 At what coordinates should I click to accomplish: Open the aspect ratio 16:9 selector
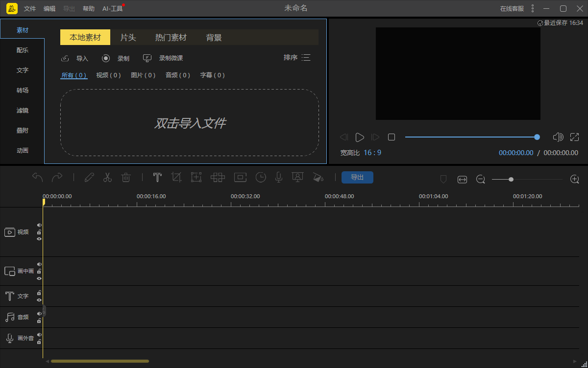pyautogui.click(x=372, y=153)
